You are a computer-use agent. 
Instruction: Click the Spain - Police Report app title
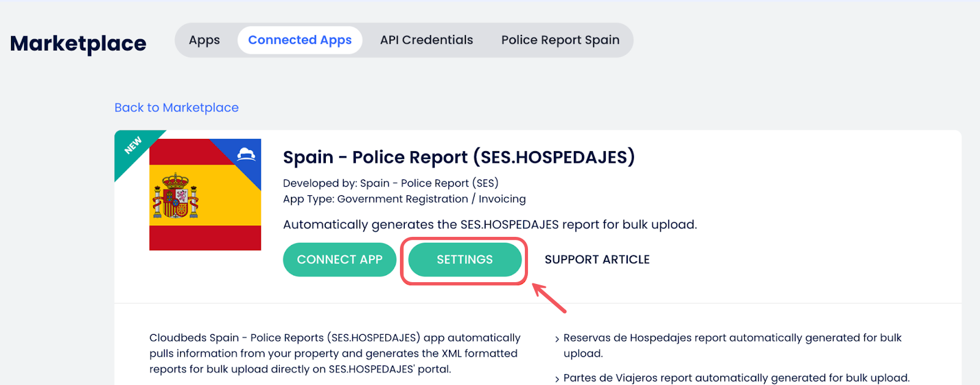coord(458,157)
